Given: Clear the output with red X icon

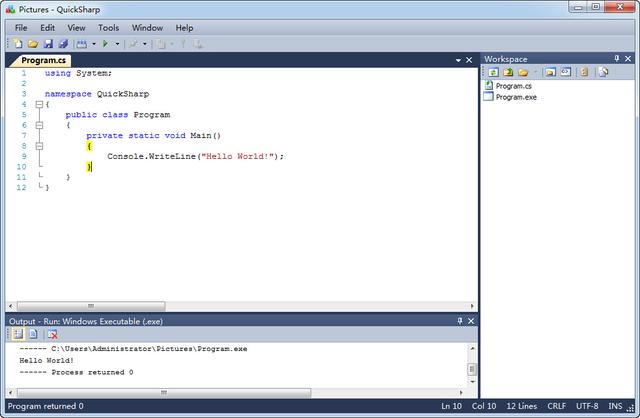Looking at the screenshot, I should [x=52, y=334].
